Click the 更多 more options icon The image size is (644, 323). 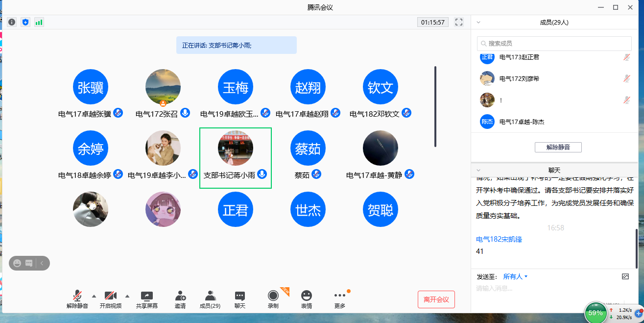click(340, 299)
